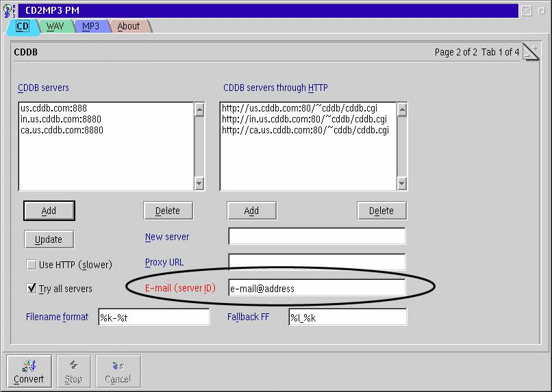552x392 pixels.
Task: Click the CD2MP3 PM system menu icon
Action: point(9,10)
